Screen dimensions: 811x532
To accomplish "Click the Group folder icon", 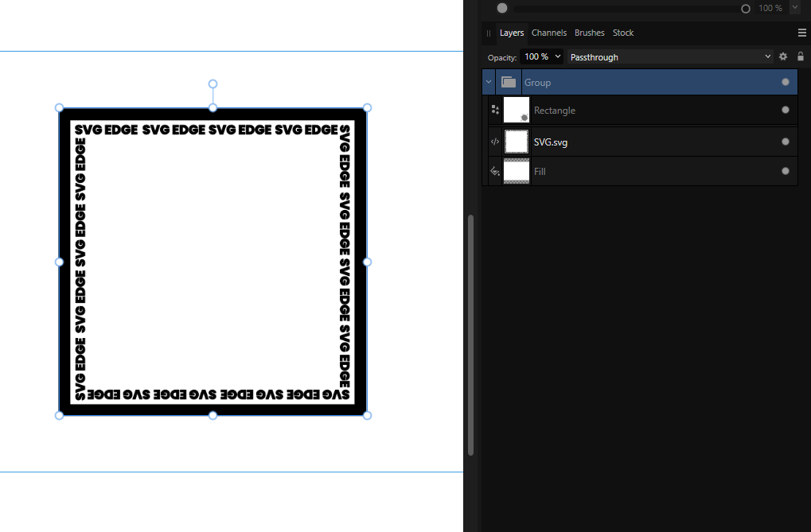I will (508, 81).
